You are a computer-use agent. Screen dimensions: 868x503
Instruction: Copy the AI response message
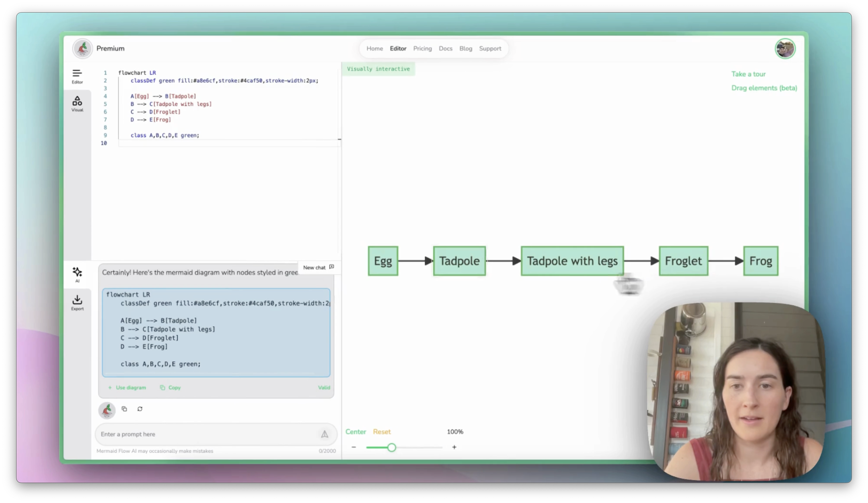(124, 409)
